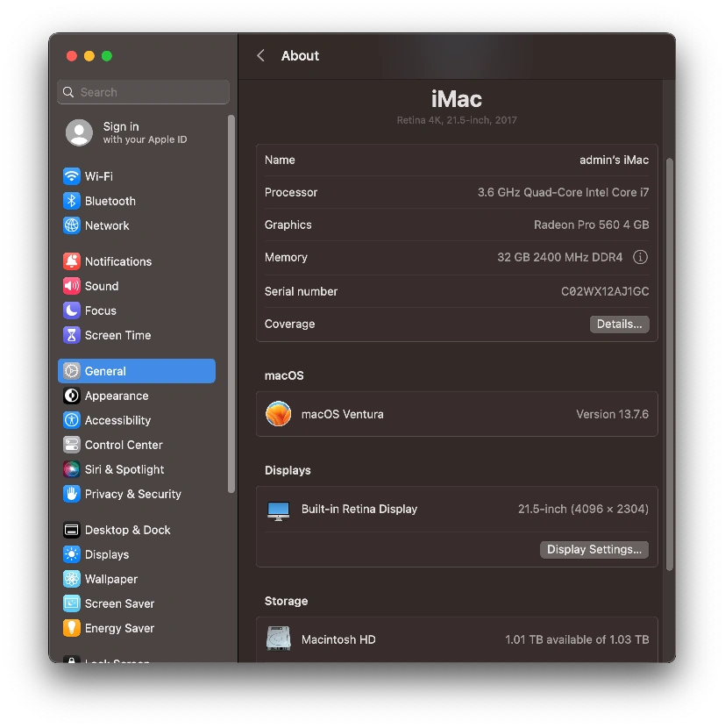
Task: Click the macOS Ventura logo icon
Action: tap(279, 414)
